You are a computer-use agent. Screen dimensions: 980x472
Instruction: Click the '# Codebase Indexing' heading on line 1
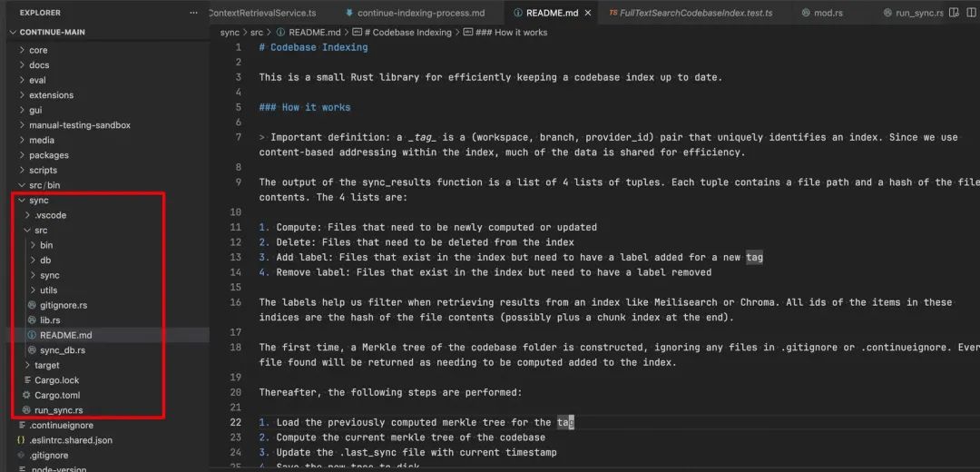(313, 47)
